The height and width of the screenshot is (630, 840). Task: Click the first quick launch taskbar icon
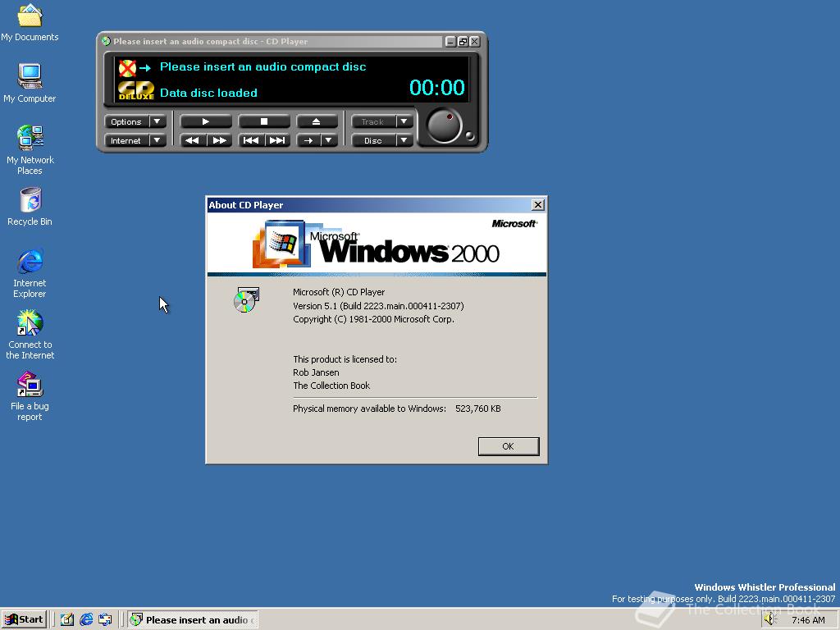pyautogui.click(x=67, y=620)
